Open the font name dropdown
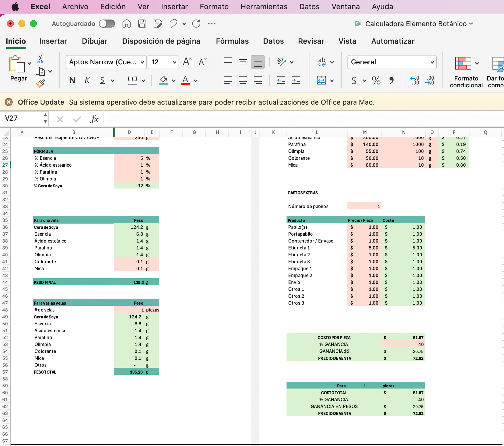The image size is (504, 446). (142, 62)
